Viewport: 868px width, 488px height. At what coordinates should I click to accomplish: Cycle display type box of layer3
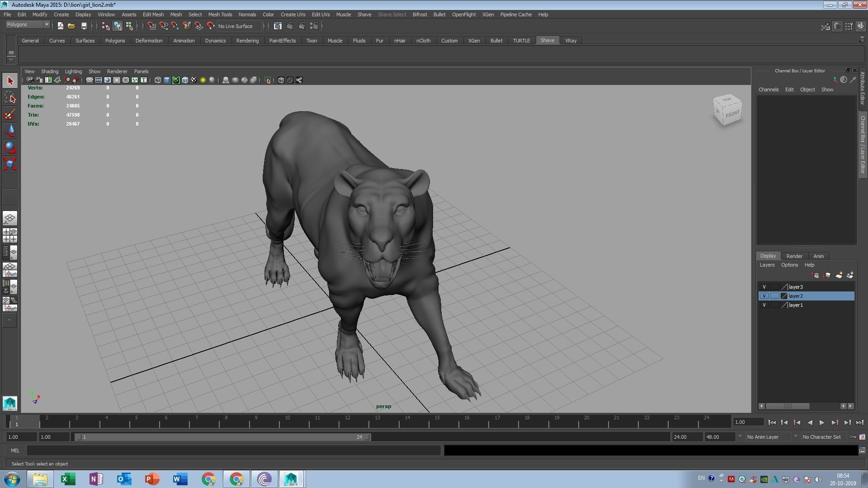(775, 287)
